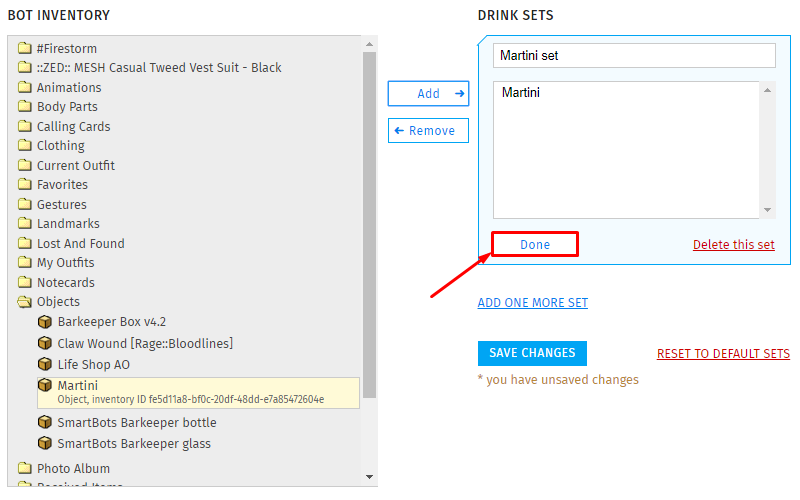Click the ADD ONE MORE SET link
Screen dimensions: 800x500
(533, 303)
